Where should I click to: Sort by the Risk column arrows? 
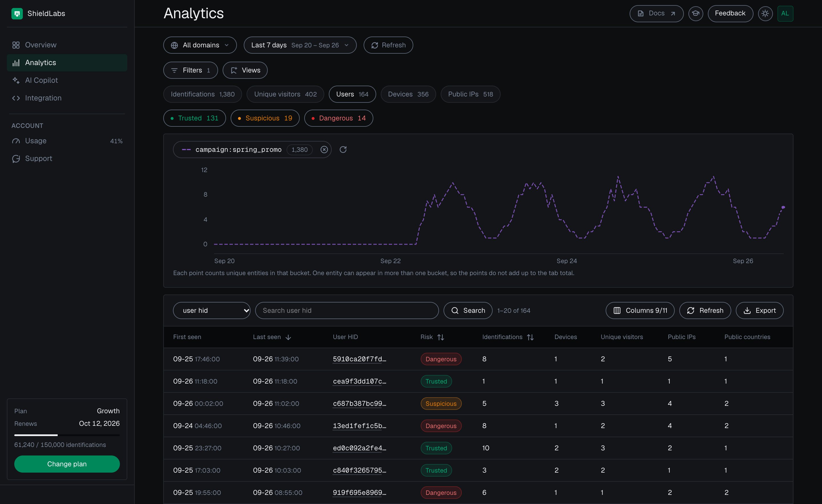coord(441,337)
